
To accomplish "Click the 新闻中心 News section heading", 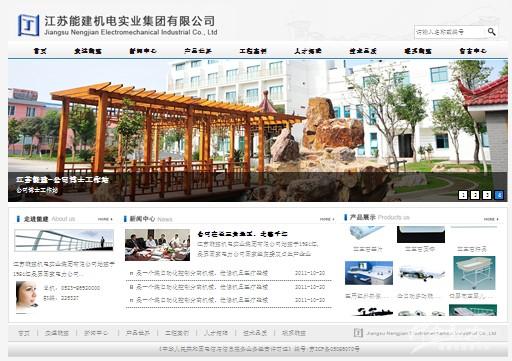I will click(x=148, y=219).
